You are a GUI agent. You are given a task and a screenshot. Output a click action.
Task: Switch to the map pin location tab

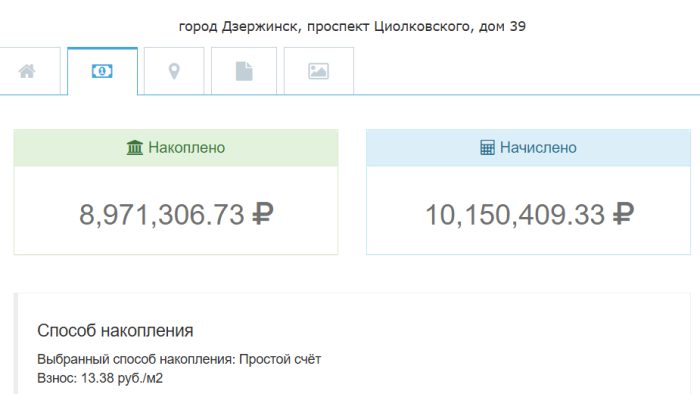tap(174, 71)
